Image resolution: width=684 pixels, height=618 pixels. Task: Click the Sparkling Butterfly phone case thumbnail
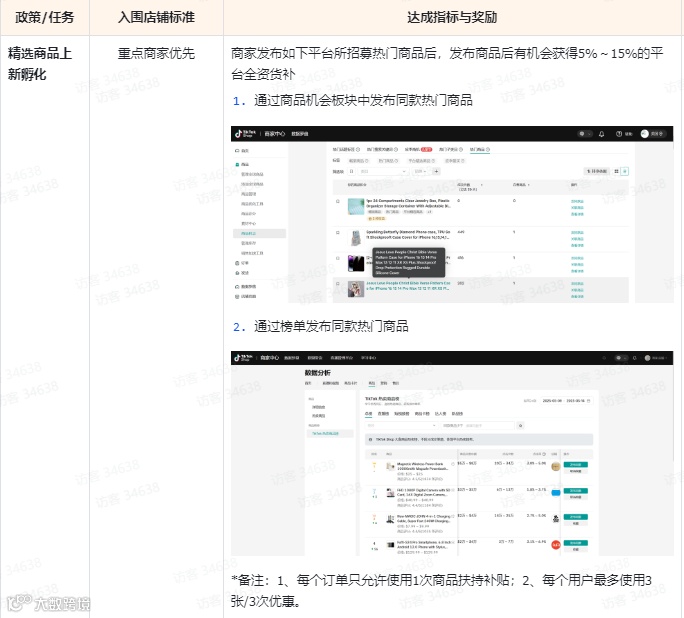click(x=356, y=238)
